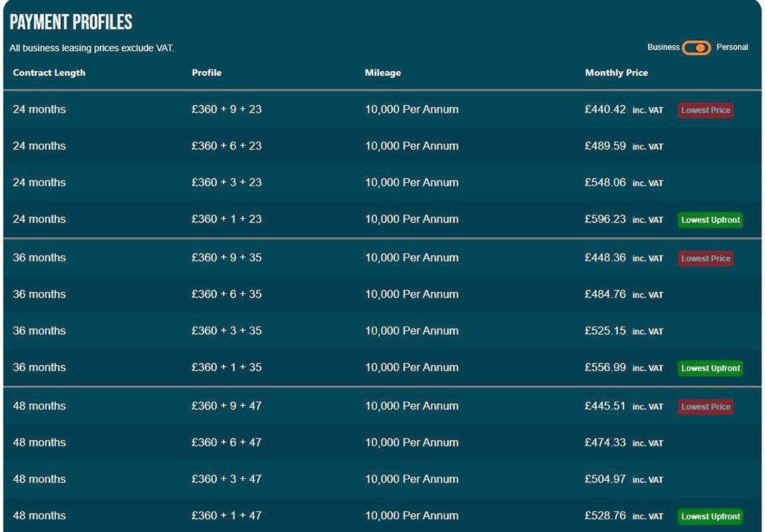The width and height of the screenshot is (765, 532).
Task: Toggle the Business/Personal pricing switch
Action: (x=696, y=47)
